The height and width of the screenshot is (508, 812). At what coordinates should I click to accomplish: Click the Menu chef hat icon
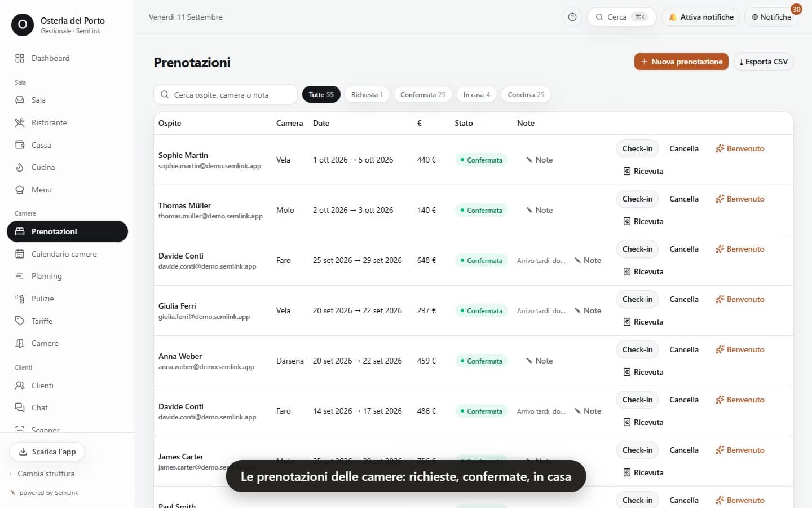[20, 190]
